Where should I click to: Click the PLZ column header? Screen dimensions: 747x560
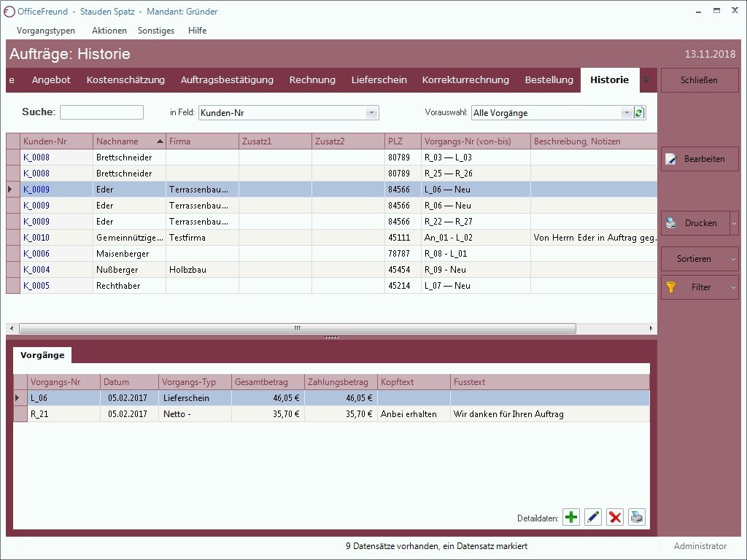[403, 141]
